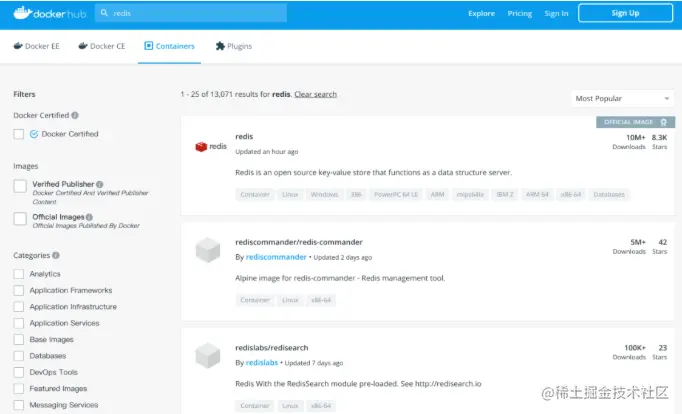Image resolution: width=682 pixels, height=414 pixels.
Task: Click the Official Images info icon
Action: tap(89, 217)
